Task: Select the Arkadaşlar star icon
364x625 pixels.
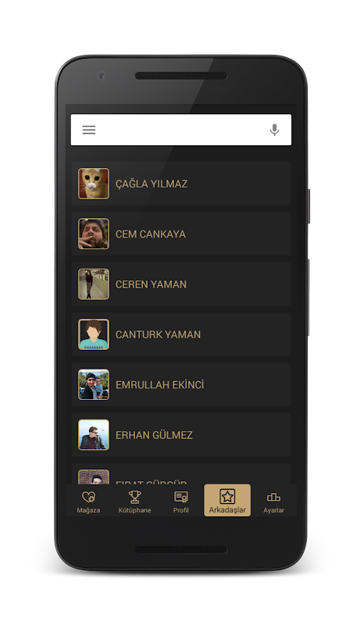Action: [227, 497]
